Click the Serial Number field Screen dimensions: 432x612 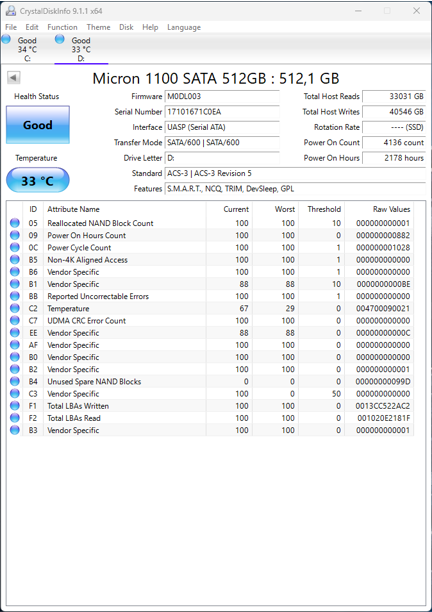tap(222, 112)
